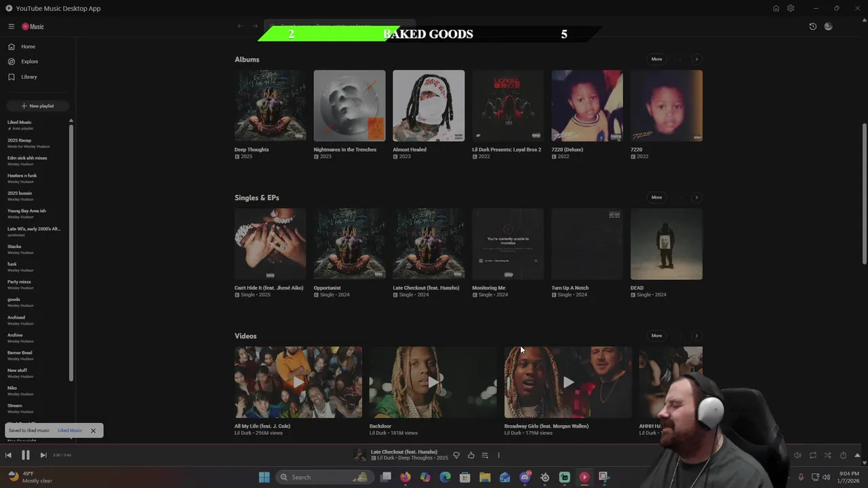Image resolution: width=868 pixels, height=488 pixels.
Task: Show next Videos with the right chevron
Action: point(696,335)
